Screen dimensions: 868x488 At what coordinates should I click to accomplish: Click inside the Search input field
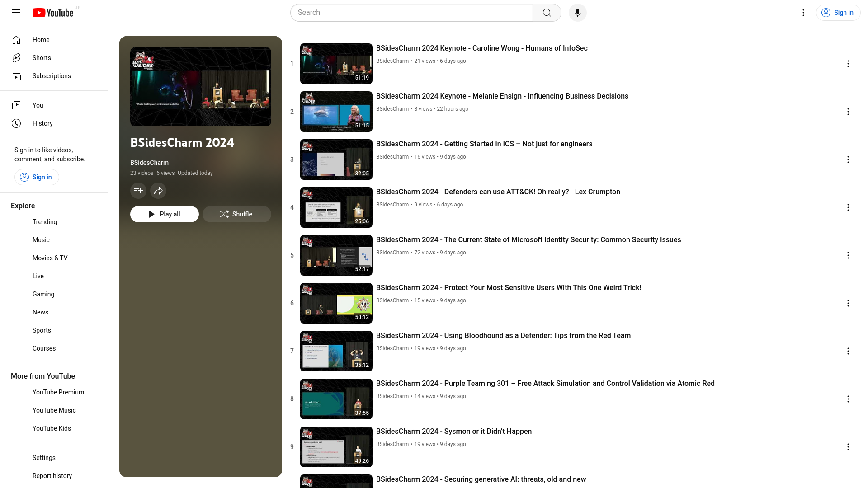point(411,13)
